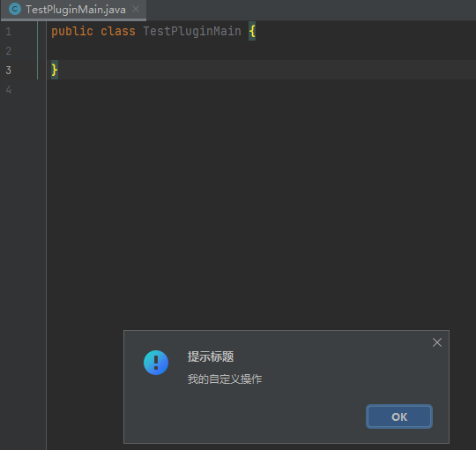This screenshot has width=476, height=450.
Task: Close the TestPluginMain.java tab
Action: (x=136, y=10)
